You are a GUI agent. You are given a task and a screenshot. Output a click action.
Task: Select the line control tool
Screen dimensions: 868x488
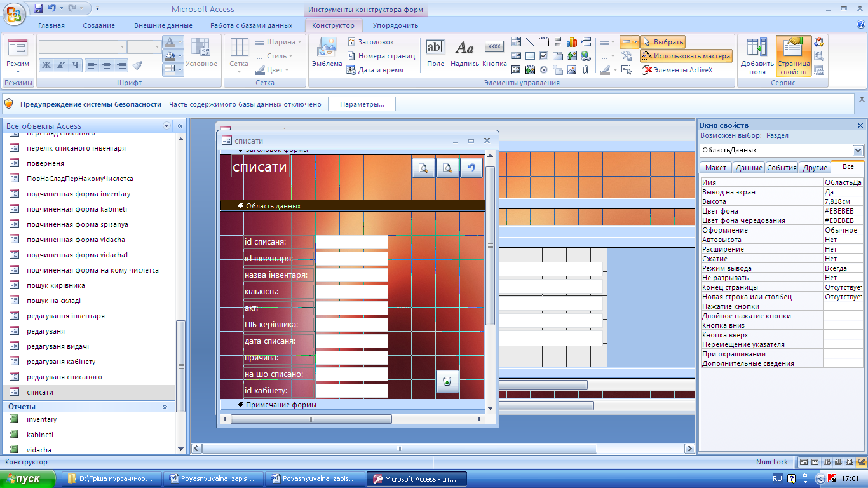pyautogui.click(x=530, y=42)
